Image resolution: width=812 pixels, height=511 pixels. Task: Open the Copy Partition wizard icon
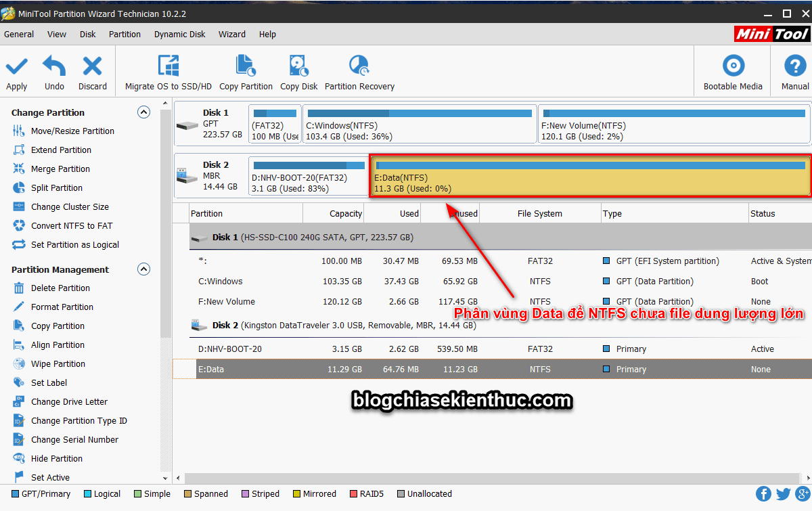coord(246,66)
